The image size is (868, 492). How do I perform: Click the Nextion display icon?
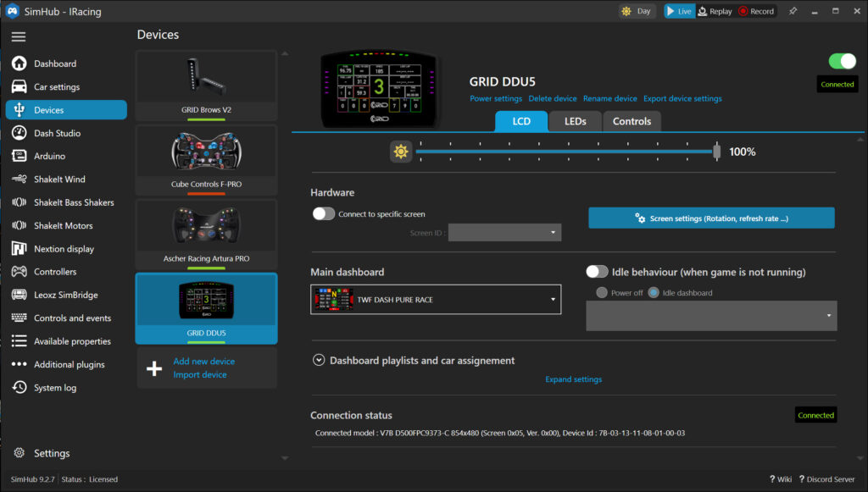pyautogui.click(x=19, y=249)
